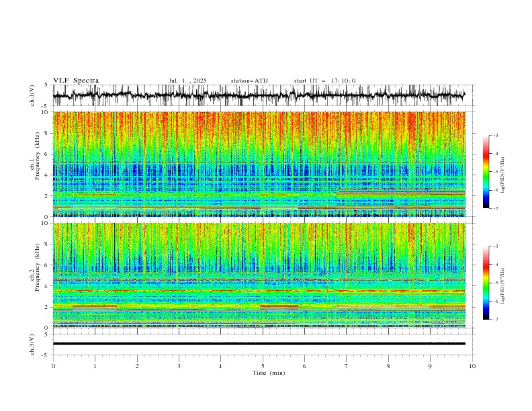This screenshot has width=532, height=411.
Task: Click the "VLF Spectra" plot title
Action: 76,81
